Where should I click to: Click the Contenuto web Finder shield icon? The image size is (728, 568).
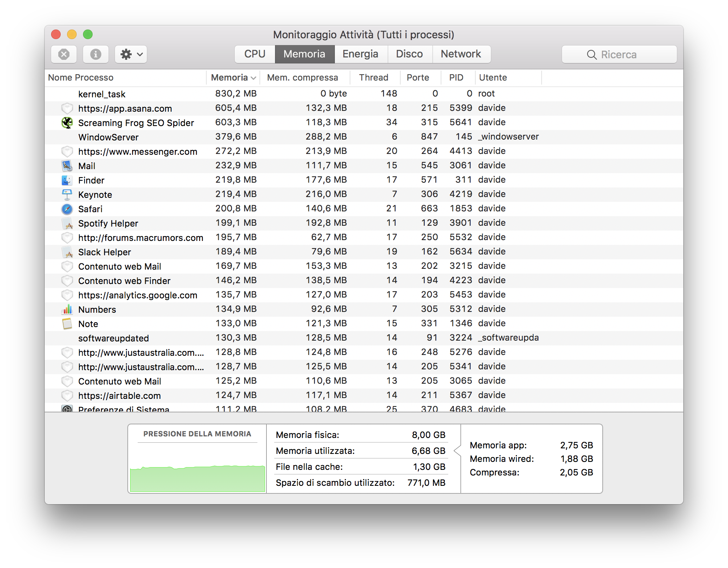pyautogui.click(x=67, y=280)
